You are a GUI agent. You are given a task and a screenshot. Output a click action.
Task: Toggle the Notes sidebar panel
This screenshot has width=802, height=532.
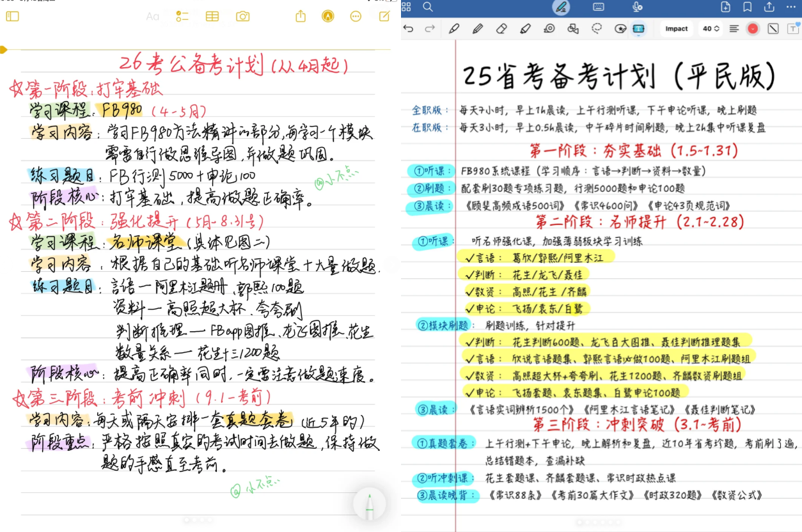(12, 17)
